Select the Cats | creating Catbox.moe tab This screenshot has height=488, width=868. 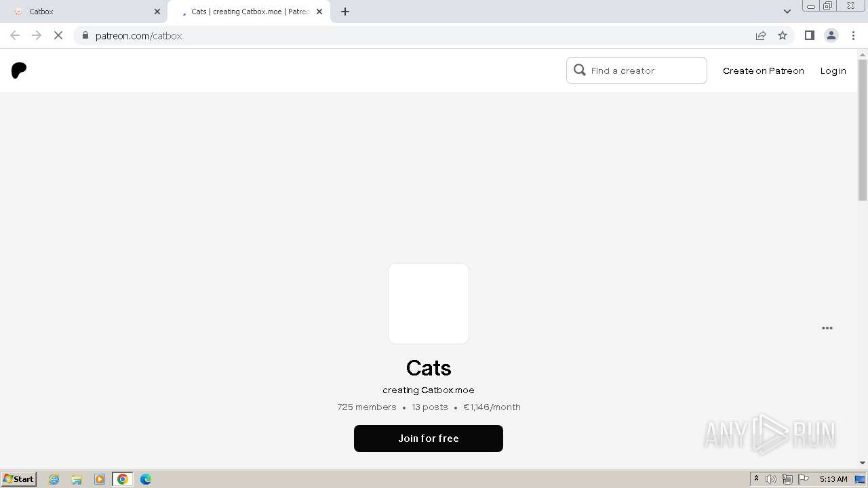point(248,12)
